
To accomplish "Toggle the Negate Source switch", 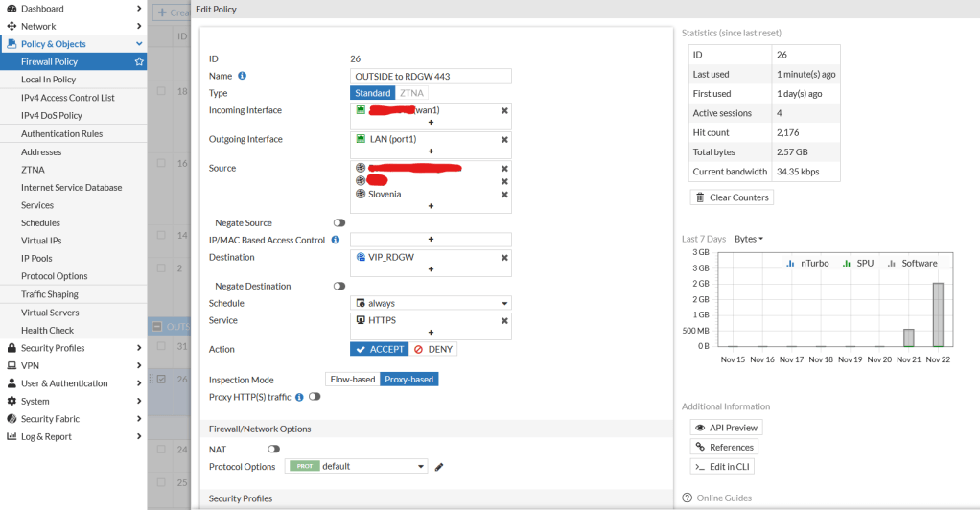I will [338, 222].
